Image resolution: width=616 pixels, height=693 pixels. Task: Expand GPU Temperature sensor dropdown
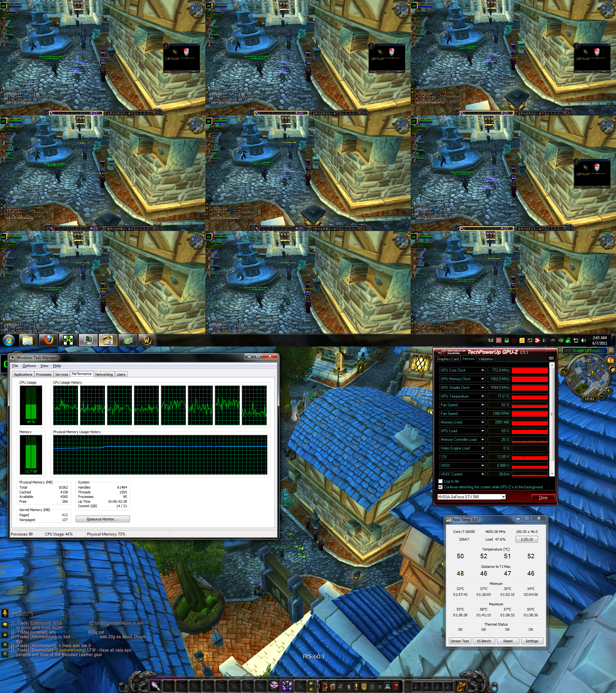(x=483, y=396)
